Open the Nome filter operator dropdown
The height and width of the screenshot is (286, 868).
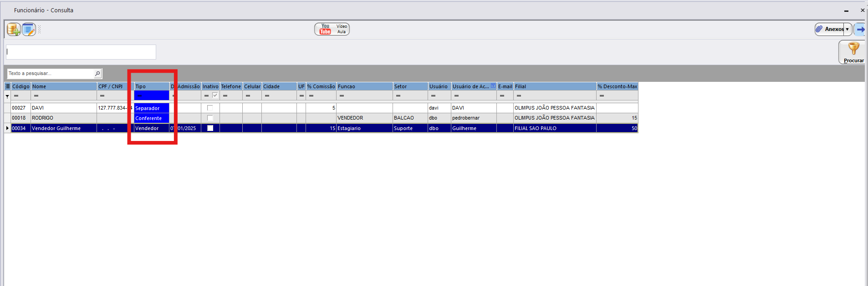coord(36,96)
